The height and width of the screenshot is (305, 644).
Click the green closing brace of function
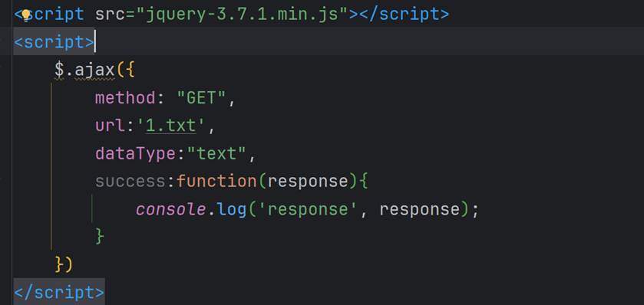click(100, 237)
